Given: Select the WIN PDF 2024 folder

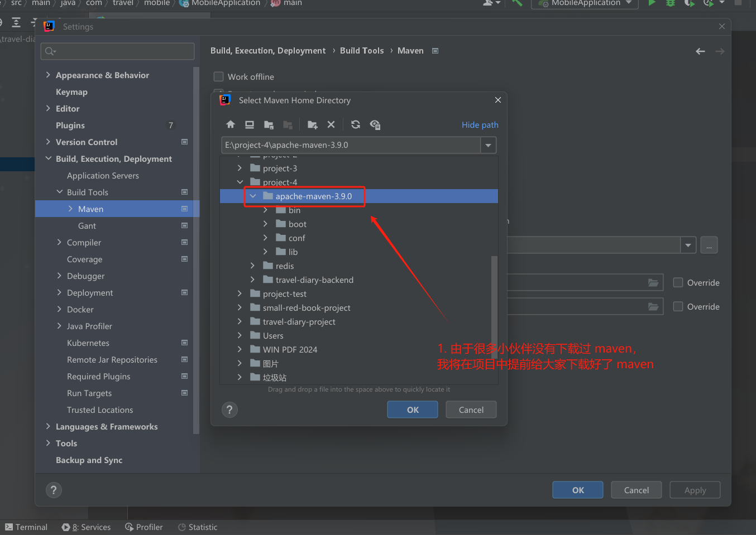Looking at the screenshot, I should [359, 349].
